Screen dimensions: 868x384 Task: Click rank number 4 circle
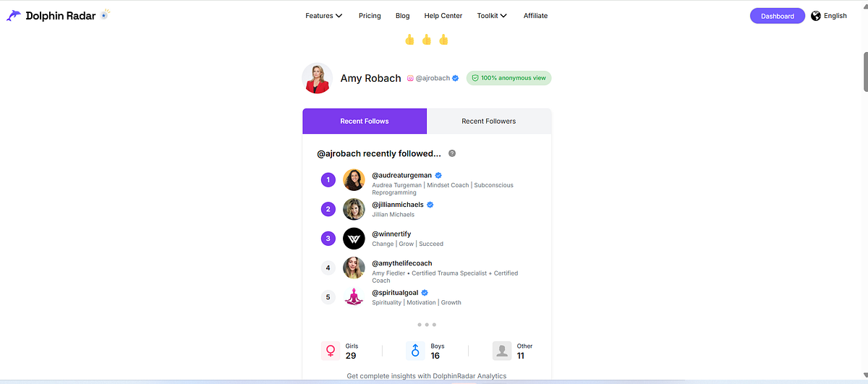[328, 268]
